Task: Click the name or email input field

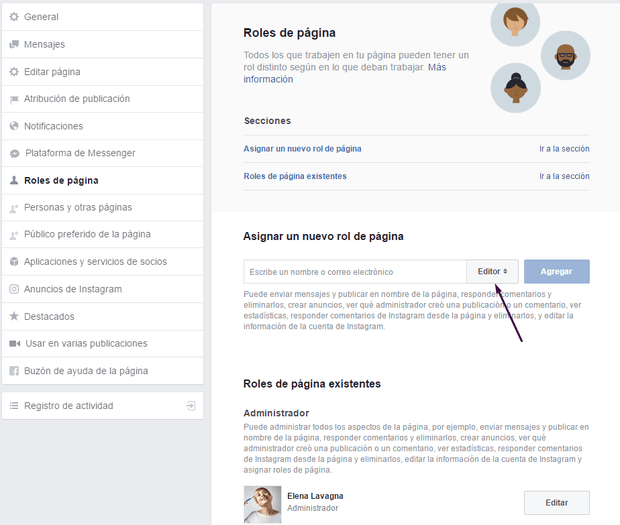Action: 355,272
